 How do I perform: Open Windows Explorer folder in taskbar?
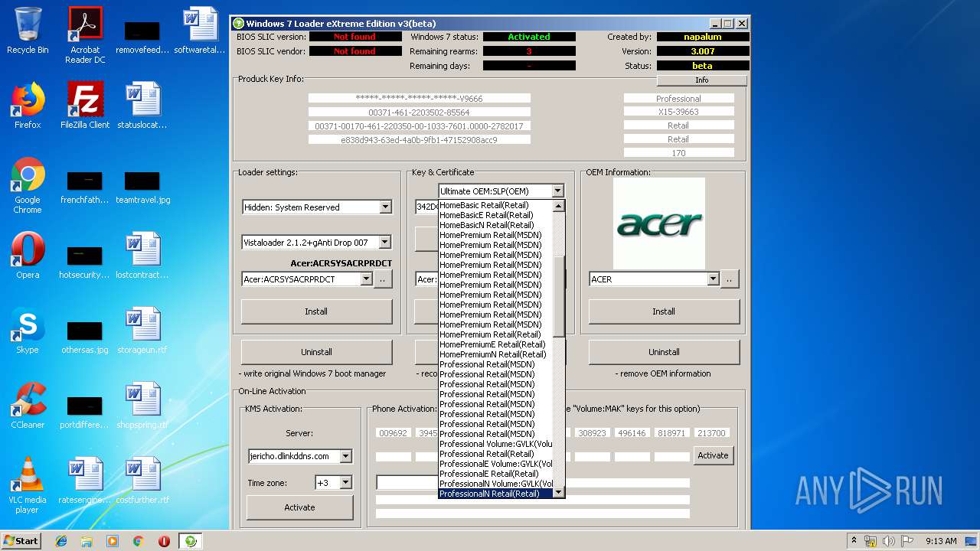pos(87,541)
